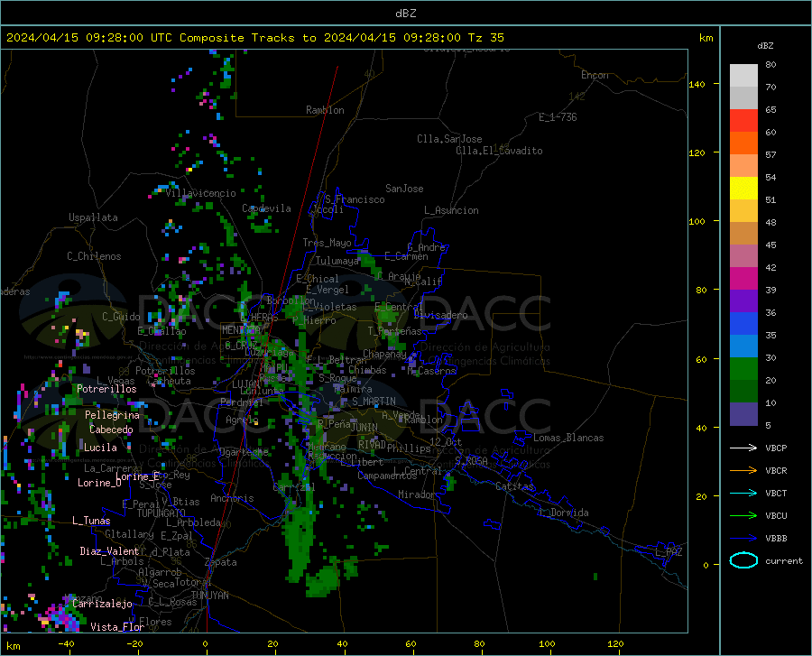Pick the salmon 57-54 dBZ swatch
812x656 pixels.
pos(743,166)
